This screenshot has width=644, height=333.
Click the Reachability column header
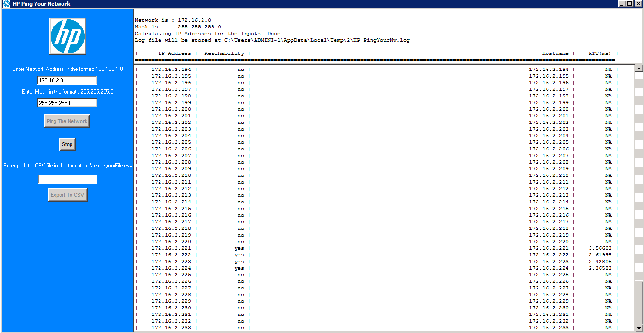tap(224, 53)
